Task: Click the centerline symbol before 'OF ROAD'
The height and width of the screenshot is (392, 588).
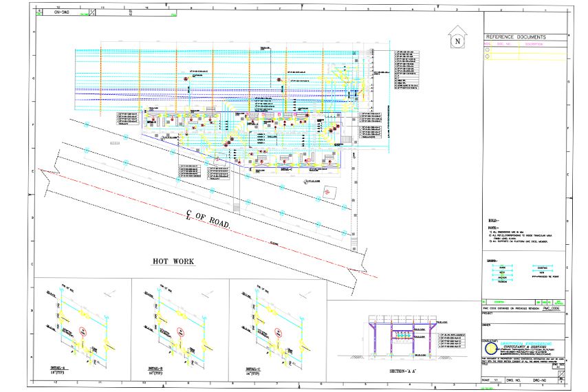Action: coord(188,215)
